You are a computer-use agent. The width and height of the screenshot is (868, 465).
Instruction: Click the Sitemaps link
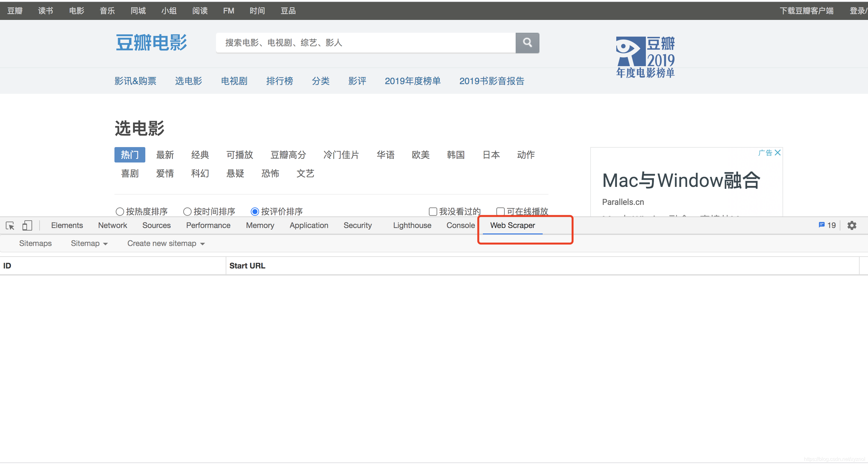[35, 243]
